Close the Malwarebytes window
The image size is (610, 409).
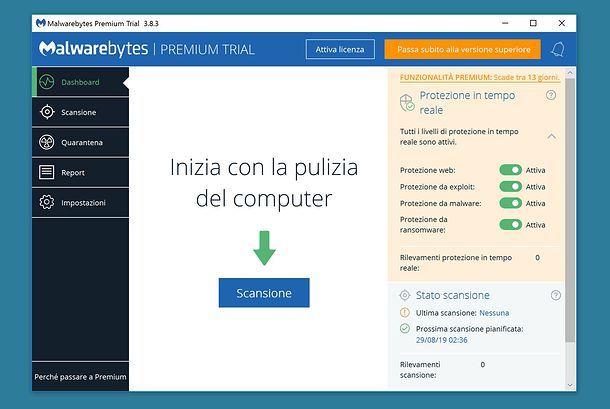click(x=562, y=23)
